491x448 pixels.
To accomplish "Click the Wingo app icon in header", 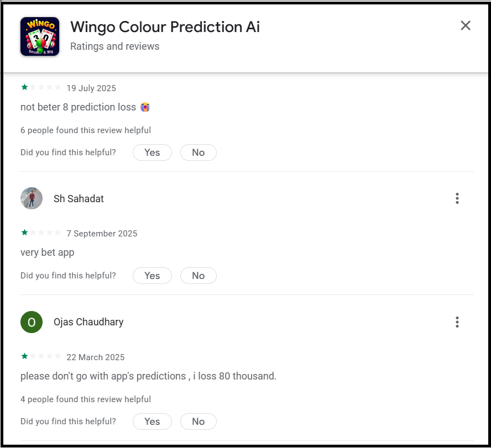I will tap(40, 36).
